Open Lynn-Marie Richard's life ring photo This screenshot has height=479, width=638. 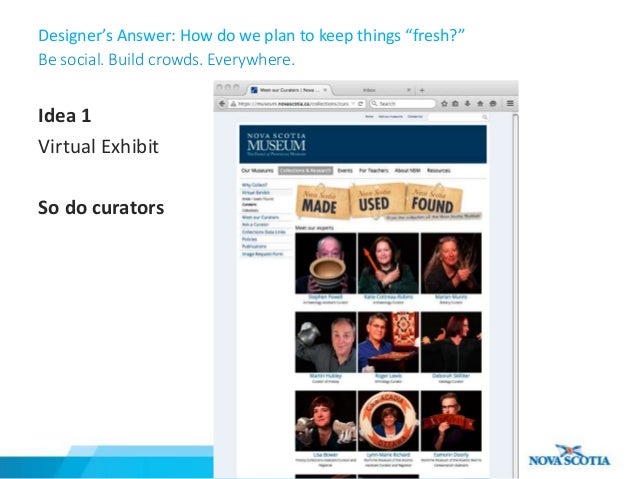pyautogui.click(x=388, y=421)
